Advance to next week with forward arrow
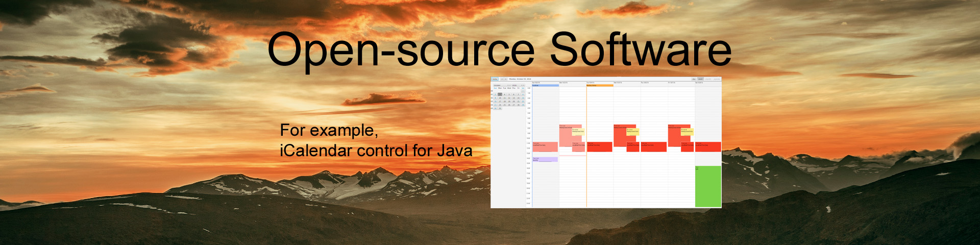Screen dimensions: 980x245 [x=506, y=79]
